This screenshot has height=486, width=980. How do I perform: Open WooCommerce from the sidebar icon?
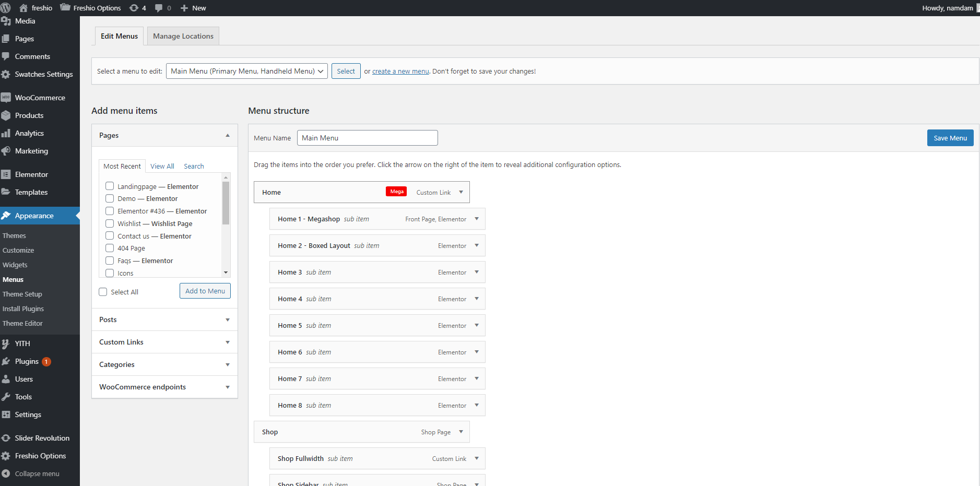pos(6,98)
